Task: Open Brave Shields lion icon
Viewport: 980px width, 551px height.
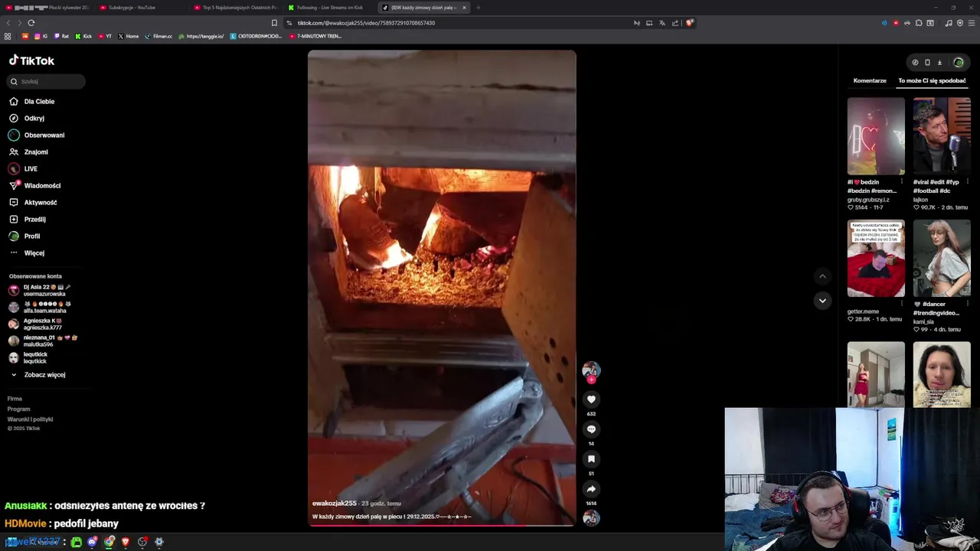Action: (x=689, y=23)
